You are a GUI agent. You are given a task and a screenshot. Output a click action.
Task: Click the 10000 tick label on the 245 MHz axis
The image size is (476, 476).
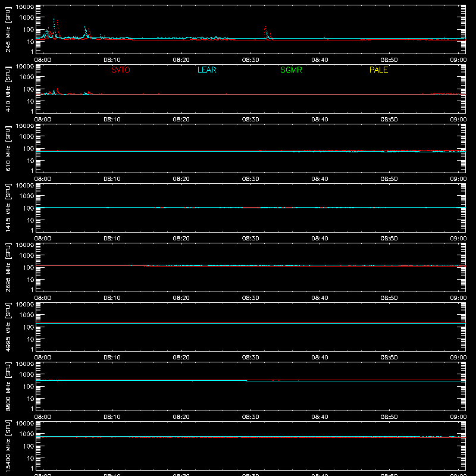25,7
